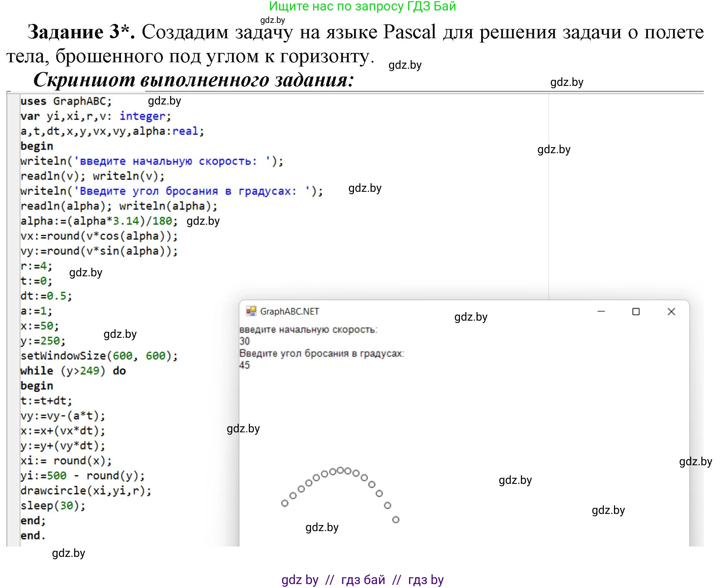Click the 'sleep(30);' statement
Viewport: 726px width, 588px height.
click(x=53, y=505)
